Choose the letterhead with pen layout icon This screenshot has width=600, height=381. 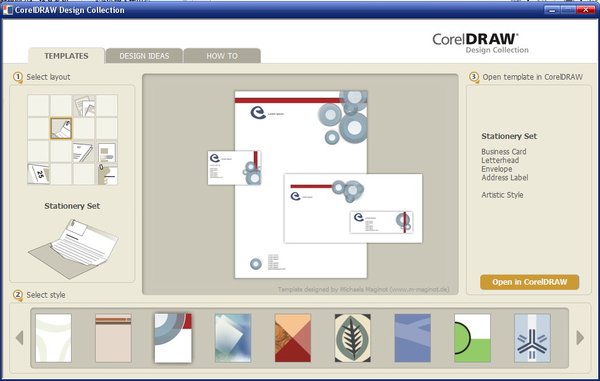[84, 151]
